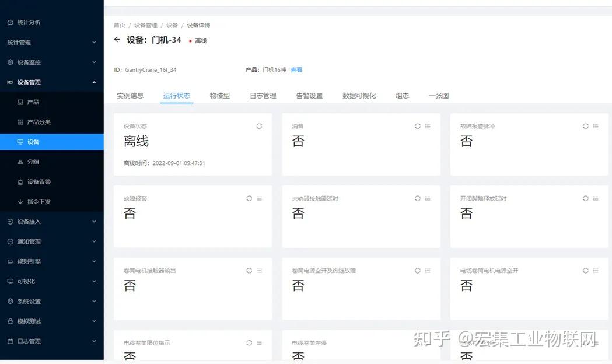Open the 指令下发 submenu item
612x364 pixels.
tap(52, 201)
